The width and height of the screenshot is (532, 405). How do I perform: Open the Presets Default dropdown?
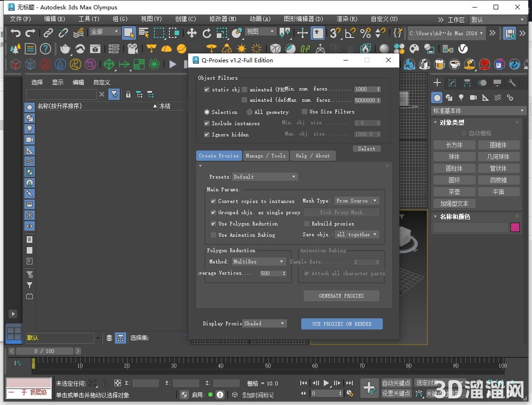265,177
